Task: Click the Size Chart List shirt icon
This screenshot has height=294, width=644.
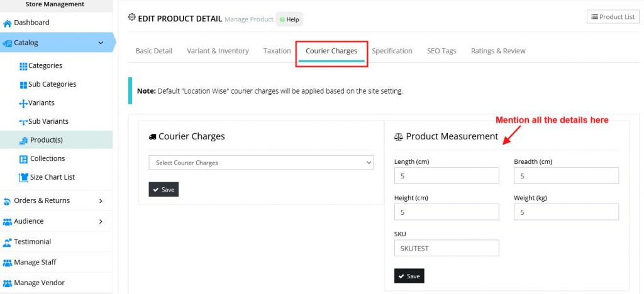Action: pyautogui.click(x=23, y=178)
